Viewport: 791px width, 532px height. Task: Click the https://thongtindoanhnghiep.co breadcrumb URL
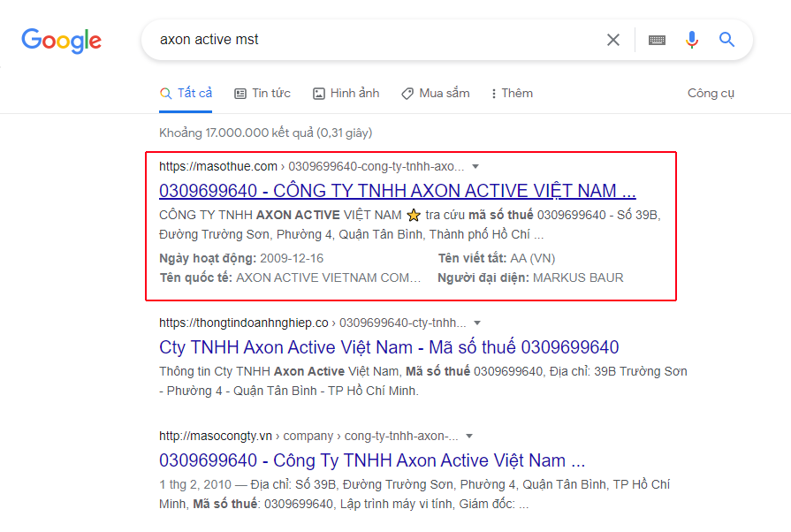click(x=244, y=323)
